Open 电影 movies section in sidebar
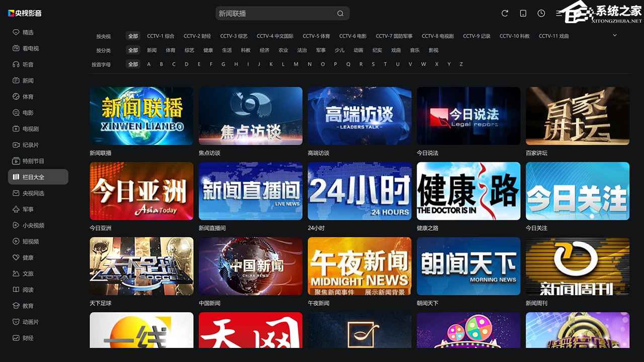Viewport: 644px width, 362px height. click(x=28, y=113)
